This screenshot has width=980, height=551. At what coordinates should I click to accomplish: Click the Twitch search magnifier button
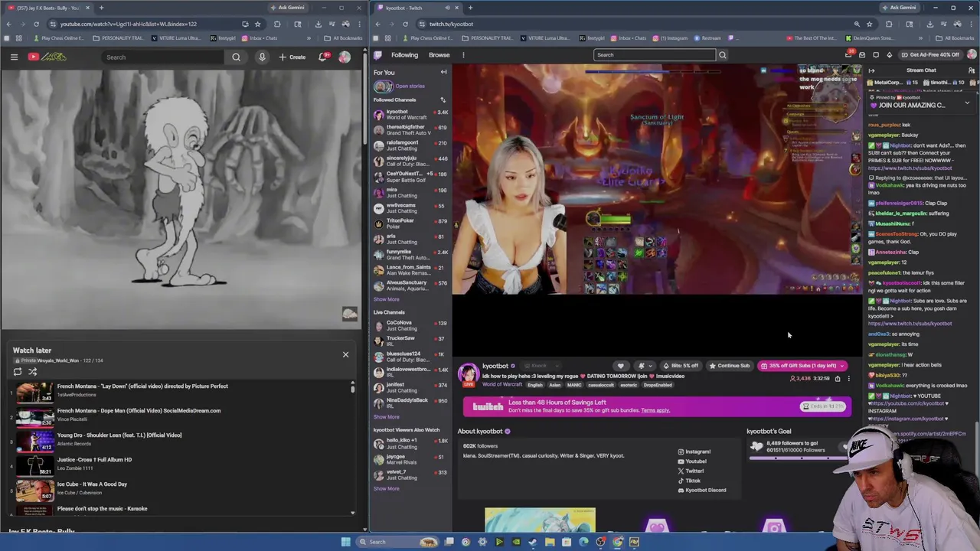tap(722, 55)
